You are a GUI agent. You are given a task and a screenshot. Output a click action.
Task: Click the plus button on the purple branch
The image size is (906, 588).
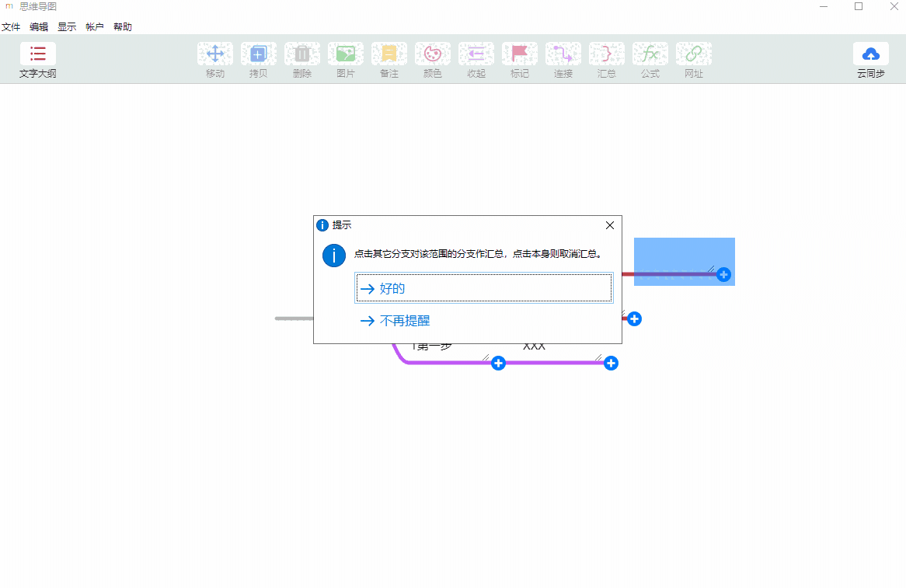611,363
